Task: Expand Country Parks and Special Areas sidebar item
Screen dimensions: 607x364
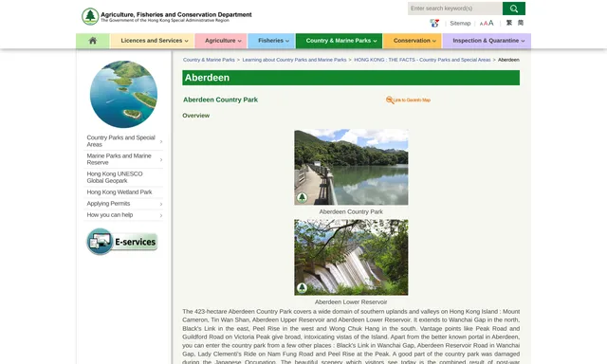Action: pos(123,141)
